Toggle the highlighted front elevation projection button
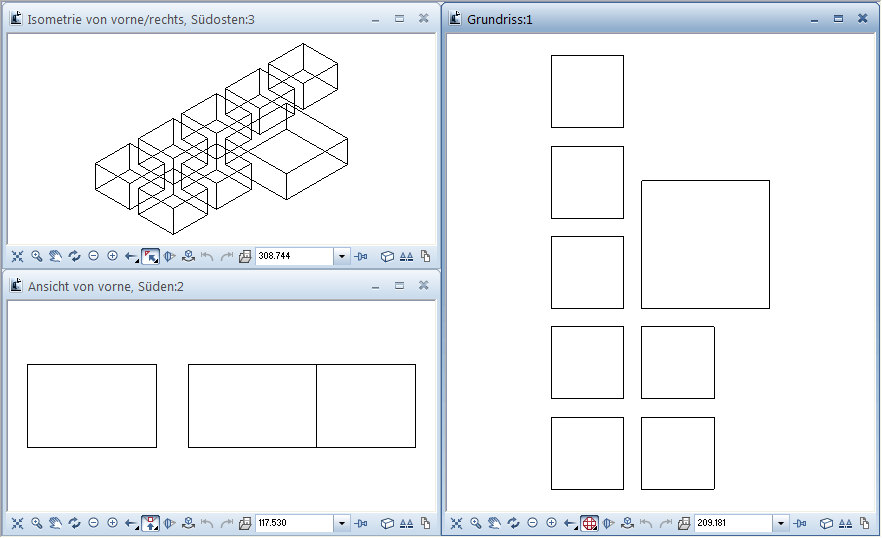The height and width of the screenshot is (538, 882). (x=150, y=523)
